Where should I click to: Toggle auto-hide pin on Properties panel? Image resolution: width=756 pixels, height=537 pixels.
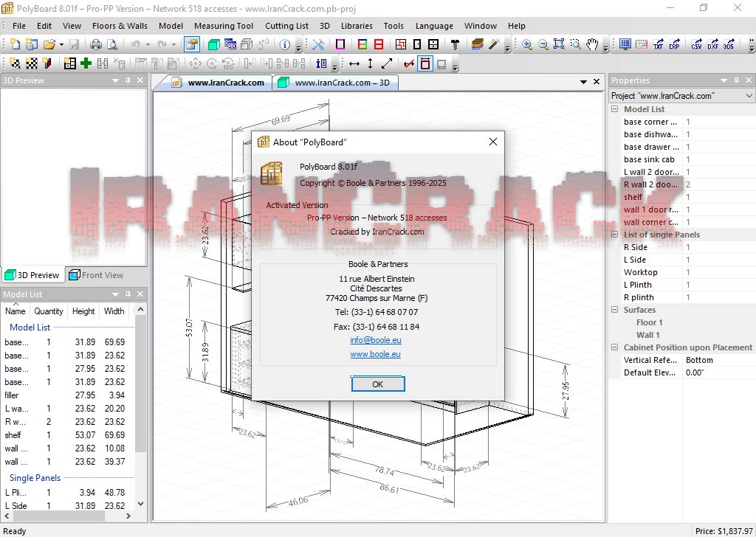pyautogui.click(x=735, y=80)
